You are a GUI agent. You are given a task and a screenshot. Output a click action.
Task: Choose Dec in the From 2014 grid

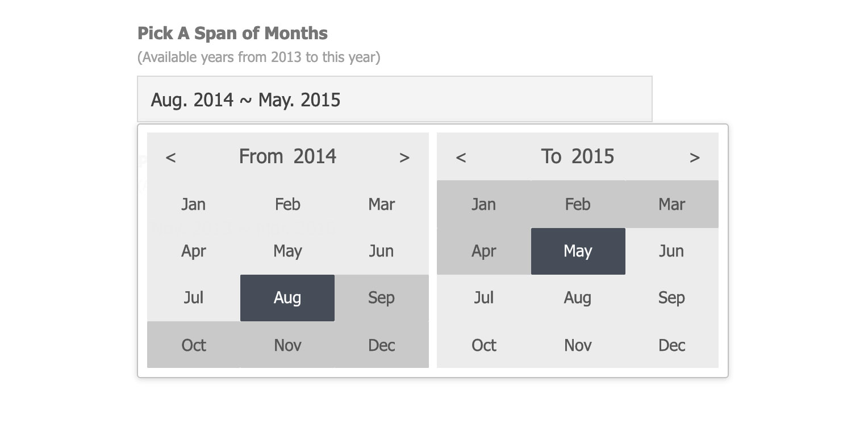[x=381, y=345]
